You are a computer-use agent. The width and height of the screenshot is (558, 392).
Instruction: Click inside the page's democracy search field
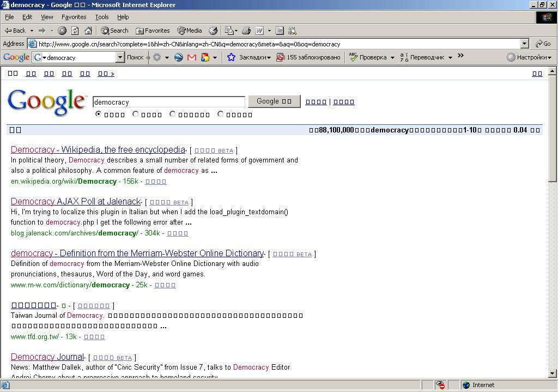click(169, 102)
